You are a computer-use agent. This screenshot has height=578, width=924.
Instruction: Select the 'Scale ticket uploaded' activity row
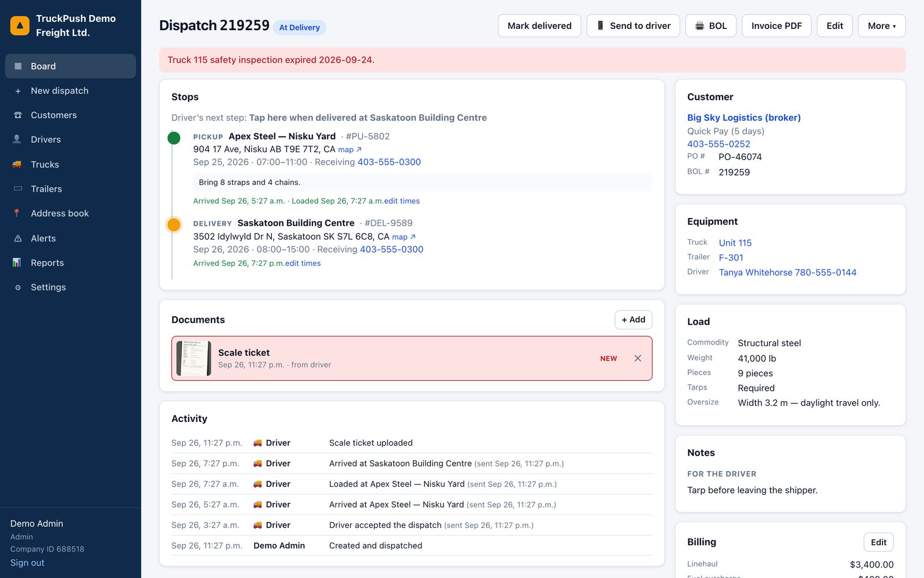tap(412, 443)
